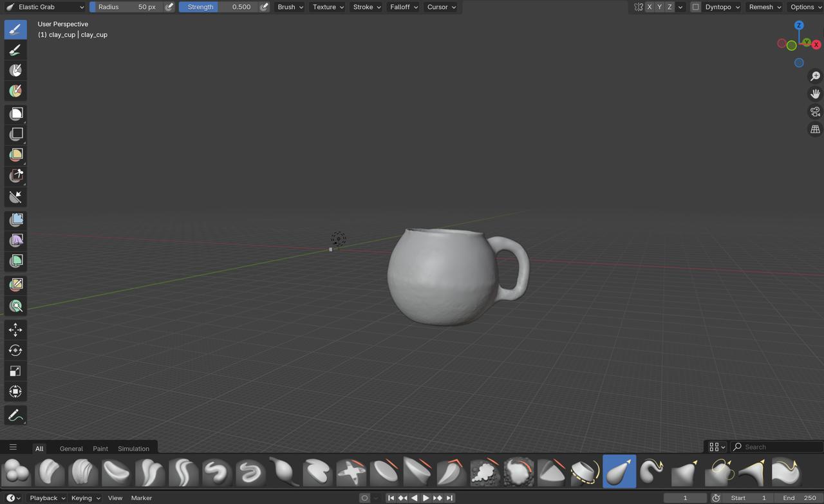Select the Box Hide tool
824x504 pixels.
[15, 134]
